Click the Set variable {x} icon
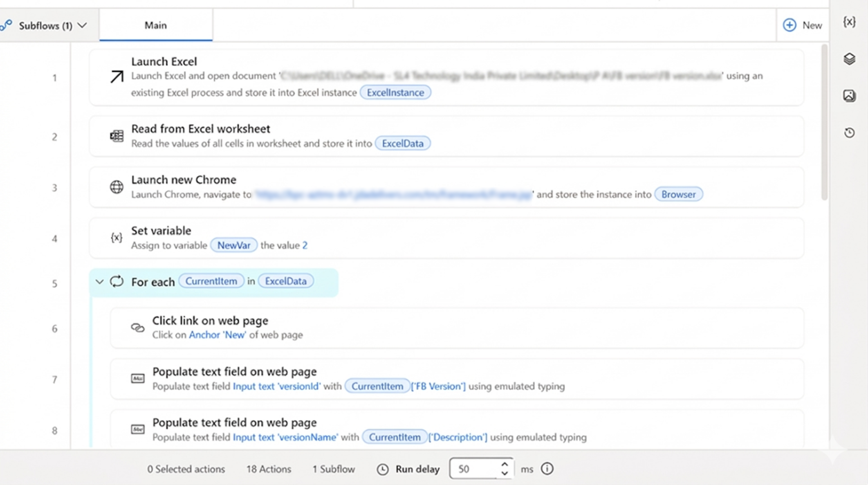The image size is (868, 485). 117,238
